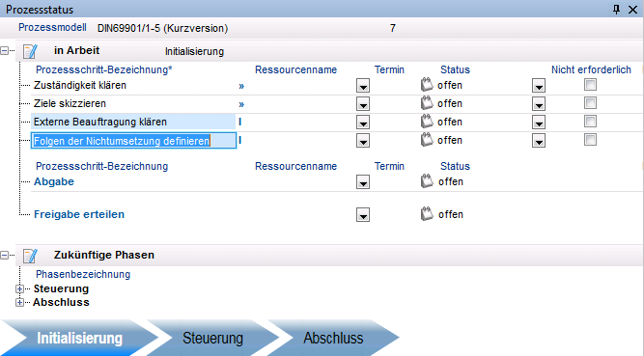Image resolution: width=644 pixels, height=356 pixels.
Task: Select the Steuerung phase tree item
Action: pyautogui.click(x=61, y=288)
